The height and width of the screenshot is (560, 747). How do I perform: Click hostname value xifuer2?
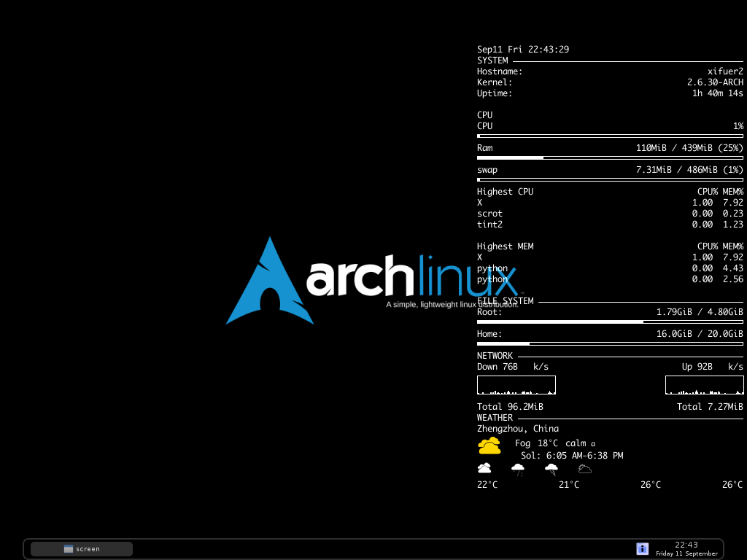(725, 71)
